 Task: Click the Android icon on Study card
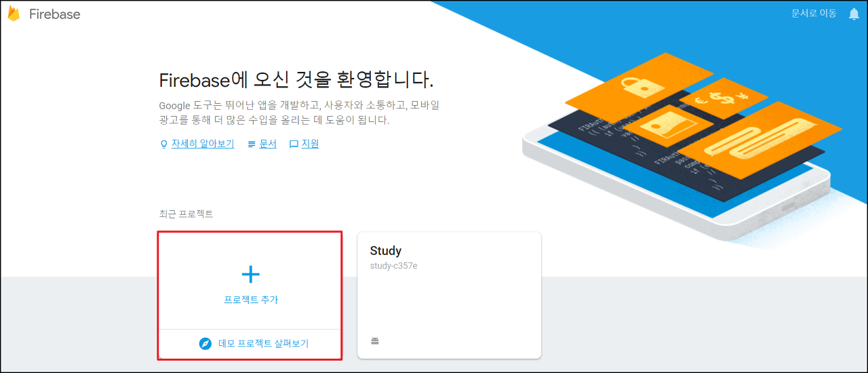(x=375, y=341)
